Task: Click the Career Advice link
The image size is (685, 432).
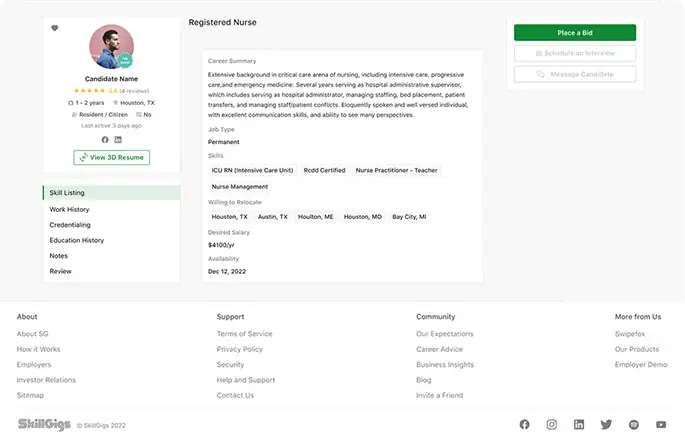Action: (439, 349)
